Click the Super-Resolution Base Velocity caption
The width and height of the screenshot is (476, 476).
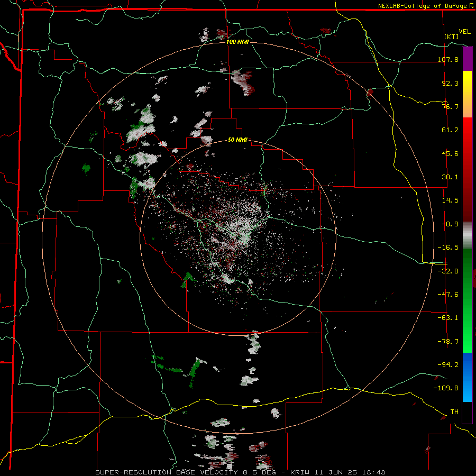pos(240,472)
